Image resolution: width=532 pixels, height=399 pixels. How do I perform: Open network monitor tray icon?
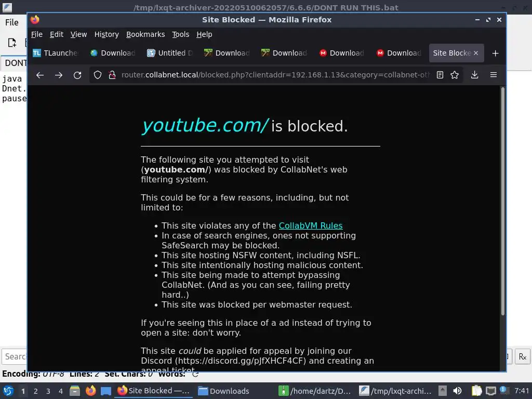point(490,391)
